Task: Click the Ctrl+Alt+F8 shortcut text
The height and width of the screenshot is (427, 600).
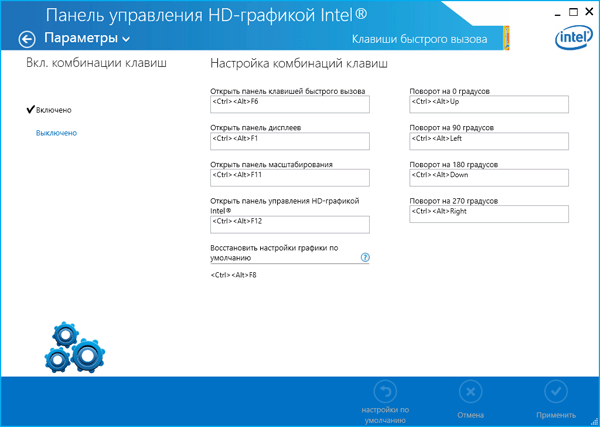Action: click(233, 275)
